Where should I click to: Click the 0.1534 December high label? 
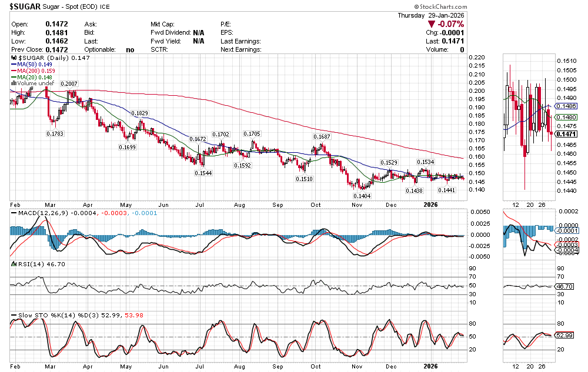(425, 162)
